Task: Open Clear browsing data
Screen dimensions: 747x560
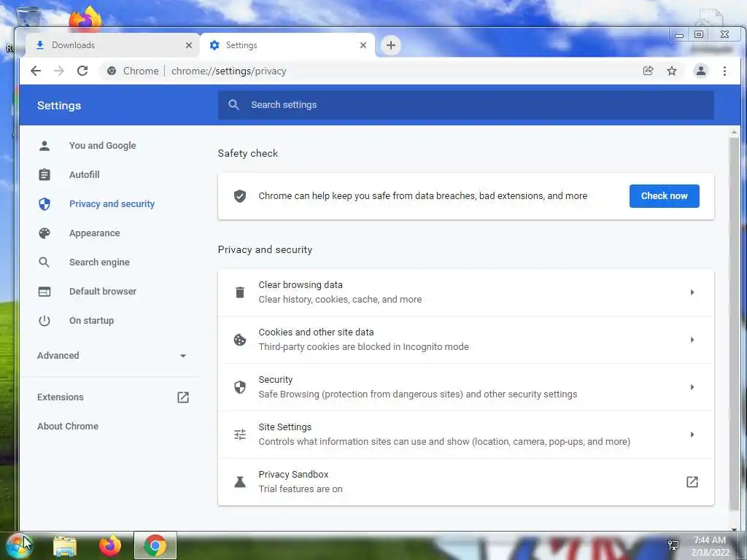Action: click(465, 292)
